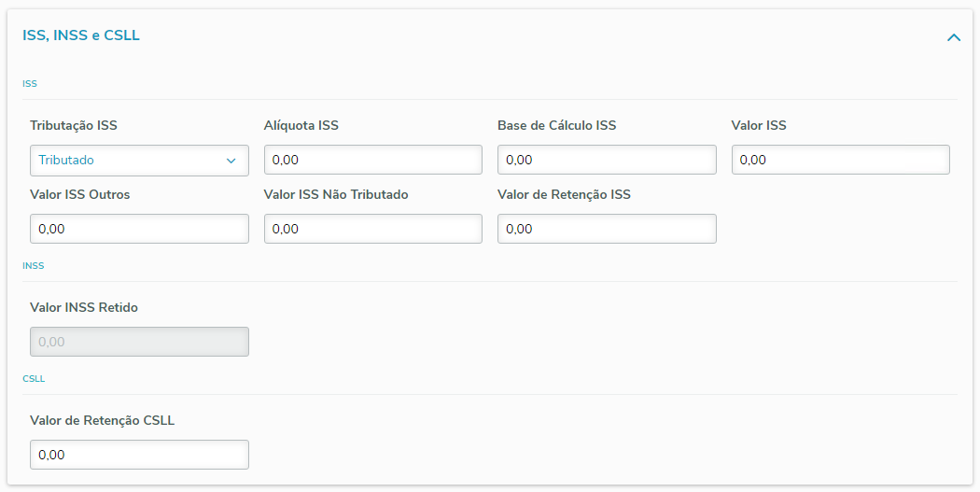Click the Tributação ISS field label
The width and height of the screenshot is (980, 492).
click(x=74, y=126)
